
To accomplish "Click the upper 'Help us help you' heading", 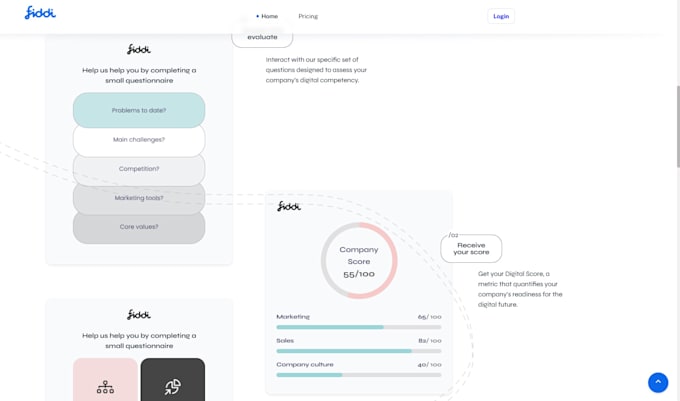I will tap(139, 75).
